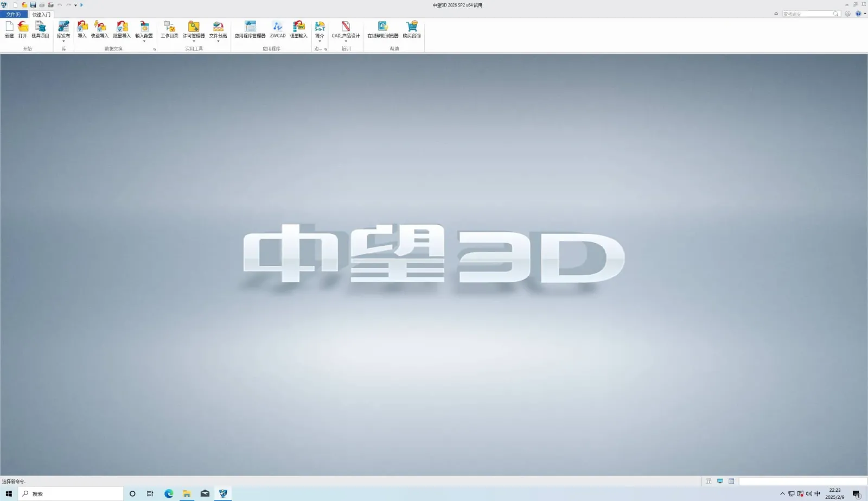Open the 数据交换 group dialog launcher
Screen dimensions: 868x501
155,49
